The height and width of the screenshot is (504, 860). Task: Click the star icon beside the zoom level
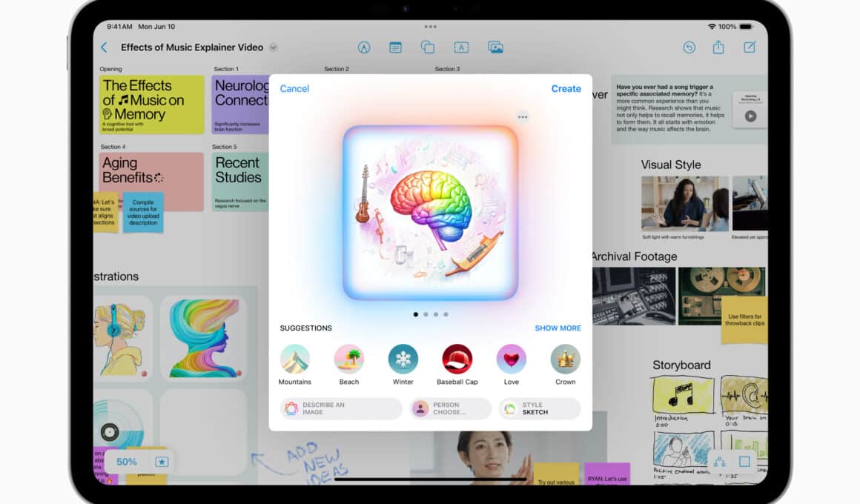162,462
